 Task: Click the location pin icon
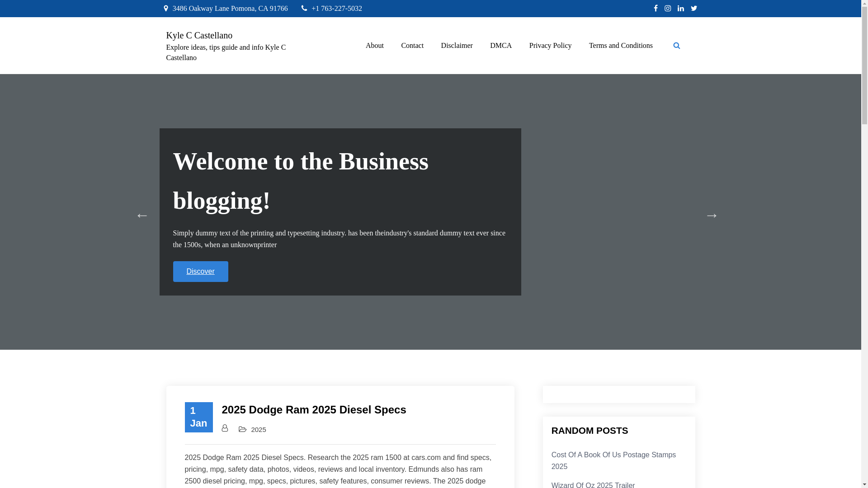pos(166,8)
